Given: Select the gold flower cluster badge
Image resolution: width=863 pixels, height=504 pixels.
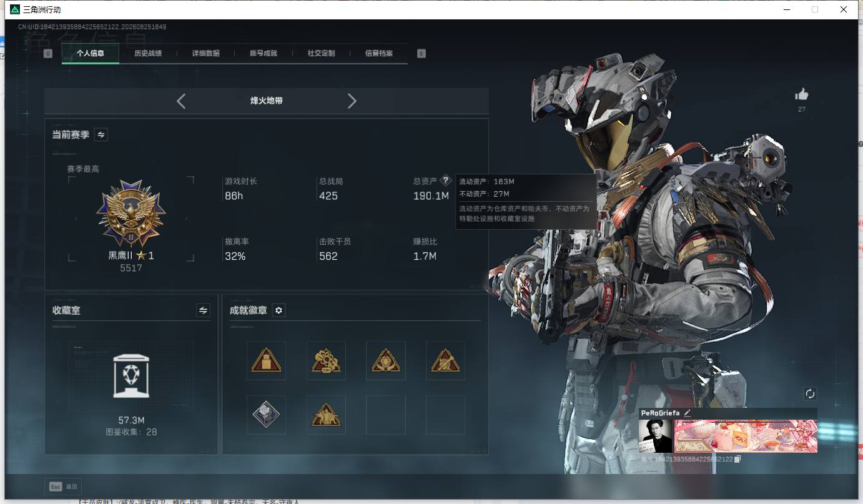Looking at the screenshot, I should [327, 360].
